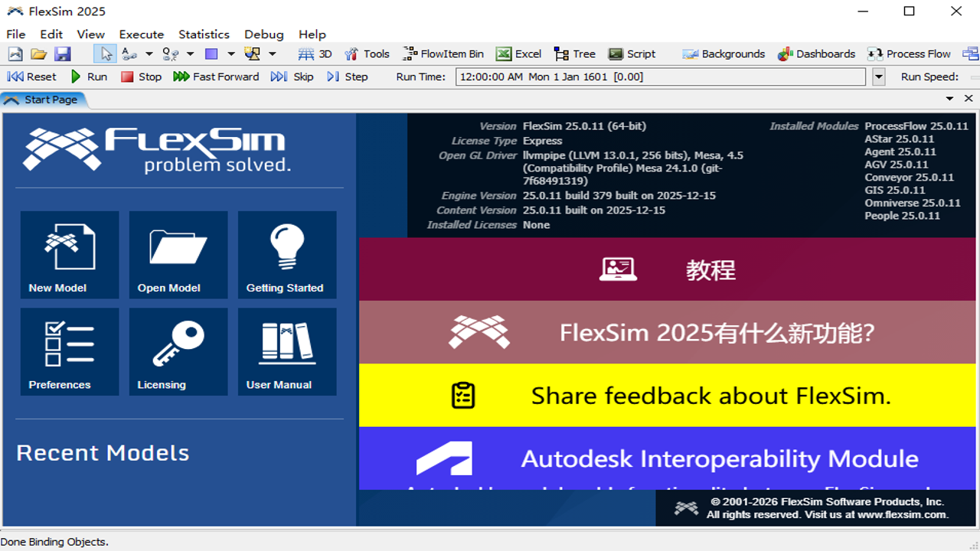
Task: Click the Save floppy disk icon
Action: (62, 54)
